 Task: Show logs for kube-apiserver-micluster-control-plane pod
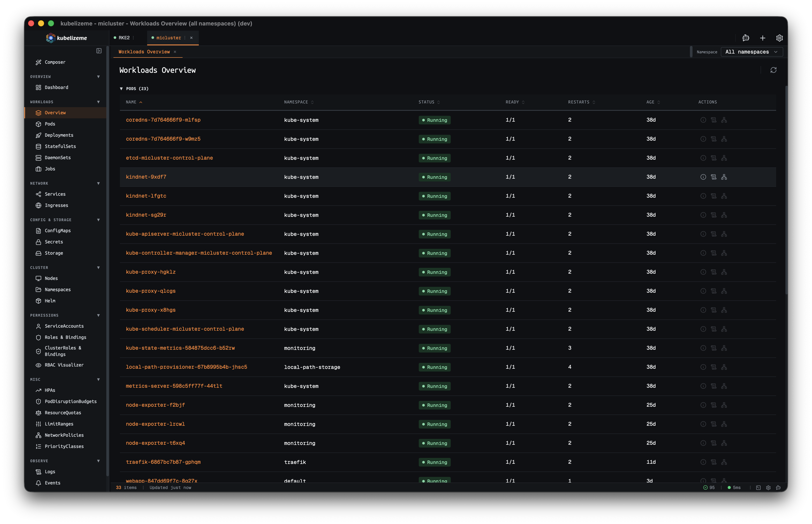tap(714, 234)
